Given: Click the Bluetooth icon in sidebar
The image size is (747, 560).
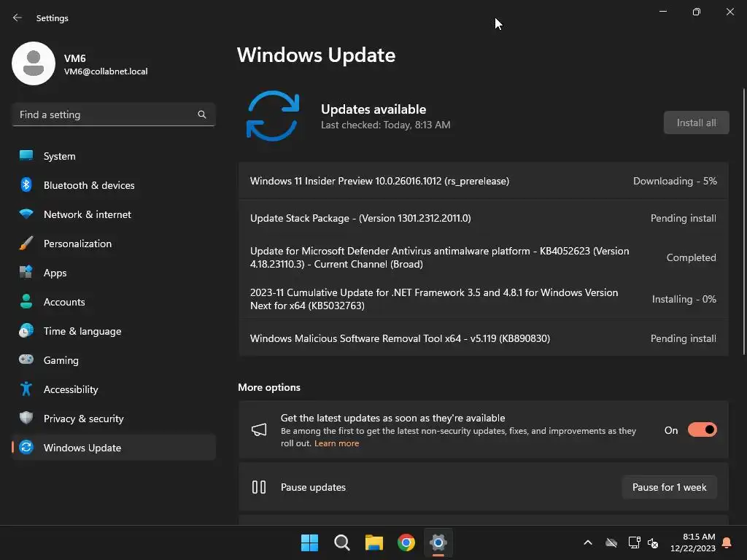Looking at the screenshot, I should coord(26,184).
